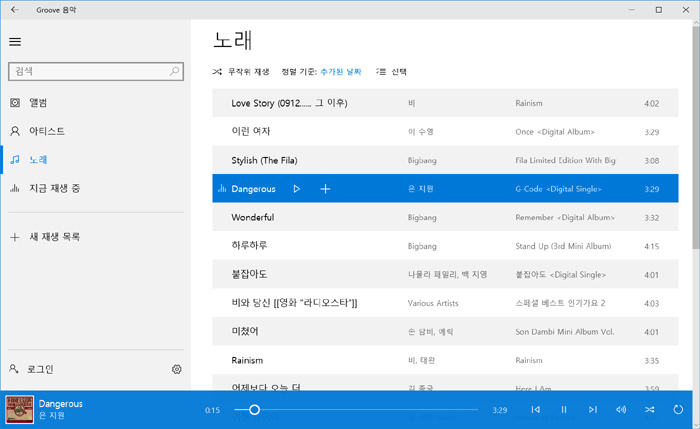Open album Fila Limited Edition With Big
Image resolution: width=700 pixels, height=429 pixels.
(565, 160)
